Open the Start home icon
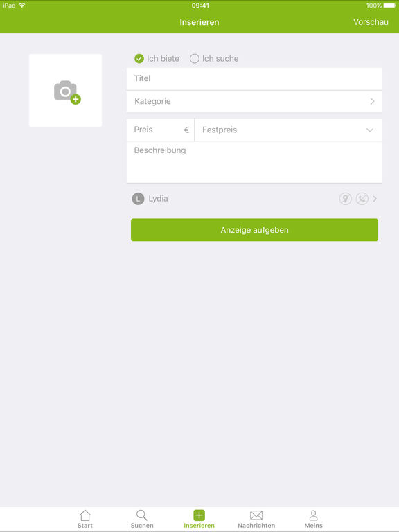The height and width of the screenshot is (532, 399). [x=85, y=515]
